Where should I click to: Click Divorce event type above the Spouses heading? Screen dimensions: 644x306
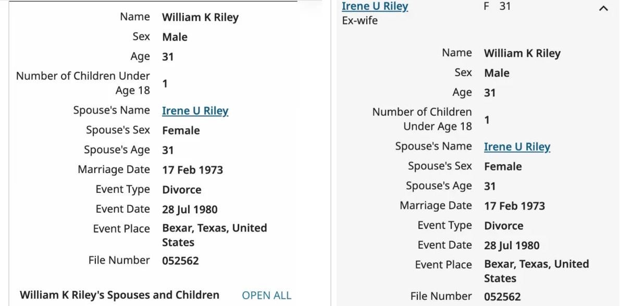tap(181, 190)
